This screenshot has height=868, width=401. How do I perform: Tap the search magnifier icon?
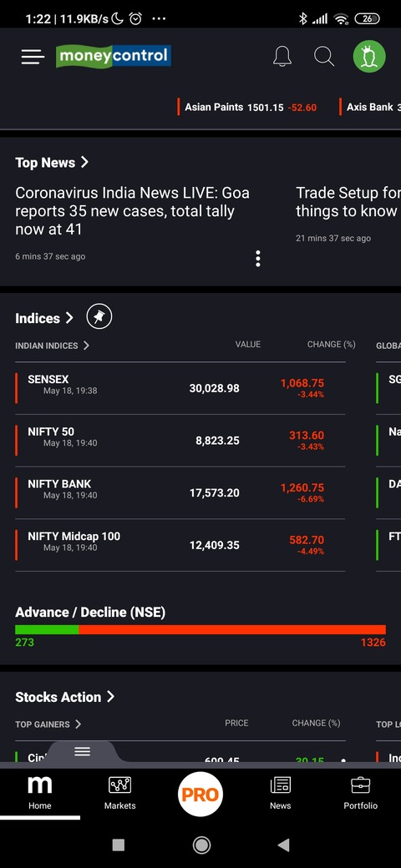pyautogui.click(x=324, y=57)
